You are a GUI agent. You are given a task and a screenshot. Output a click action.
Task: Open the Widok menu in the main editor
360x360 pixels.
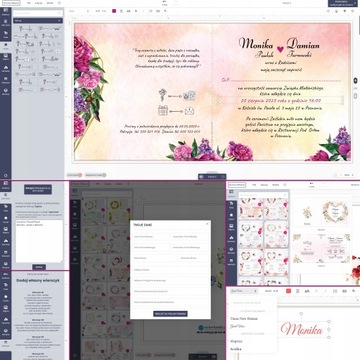50,3
